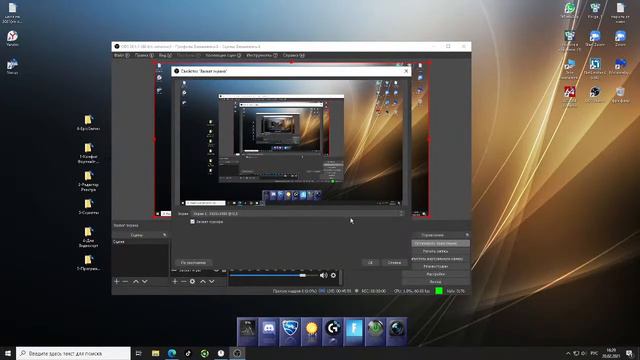Click 'Выход' in Controls panel

coord(436,282)
